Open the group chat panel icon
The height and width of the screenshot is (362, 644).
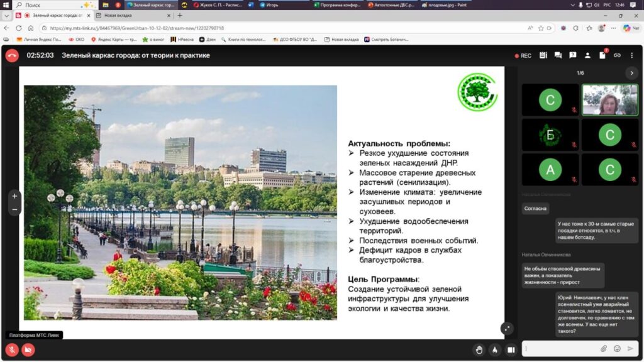click(x=557, y=55)
